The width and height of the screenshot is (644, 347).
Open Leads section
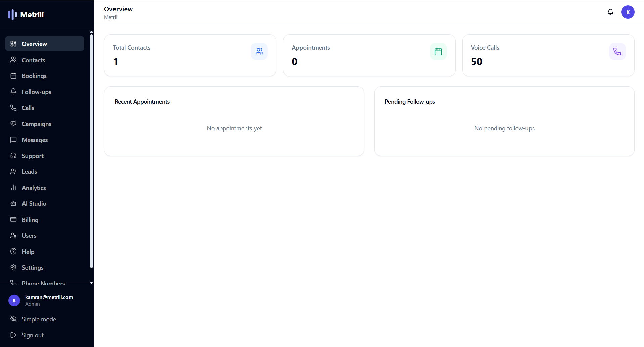click(45, 171)
